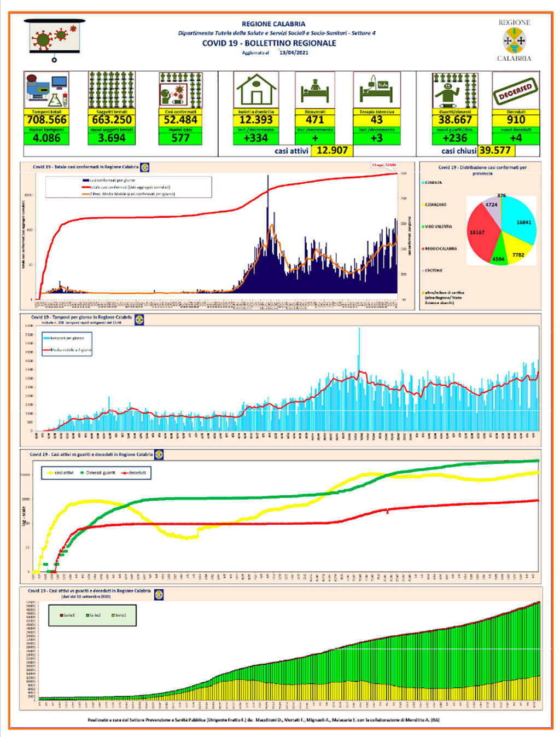
Task: Click the casi chiusi 39.577 value
Action: (495, 150)
